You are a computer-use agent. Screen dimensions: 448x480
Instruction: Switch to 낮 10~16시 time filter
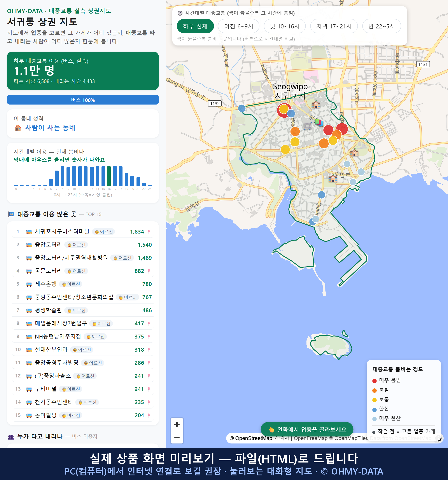point(285,26)
